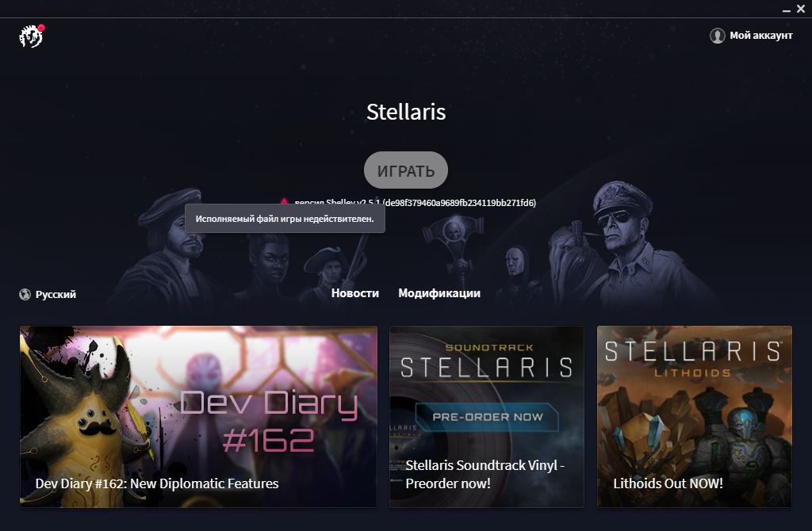Viewport: 812px width, 531px height.
Task: Open the "Мой аккаунт" account link
Action: 760,36
